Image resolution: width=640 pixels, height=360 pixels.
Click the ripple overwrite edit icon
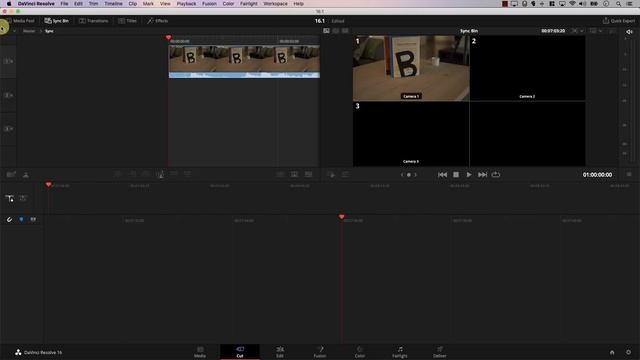[146, 174]
